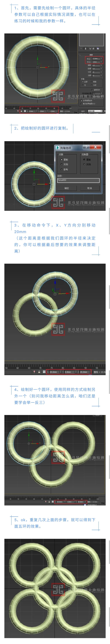Click the help question-mark in Clone Options dialog
Image resolution: width=110 pixels, height=644 pixels.
[x=86, y=147]
